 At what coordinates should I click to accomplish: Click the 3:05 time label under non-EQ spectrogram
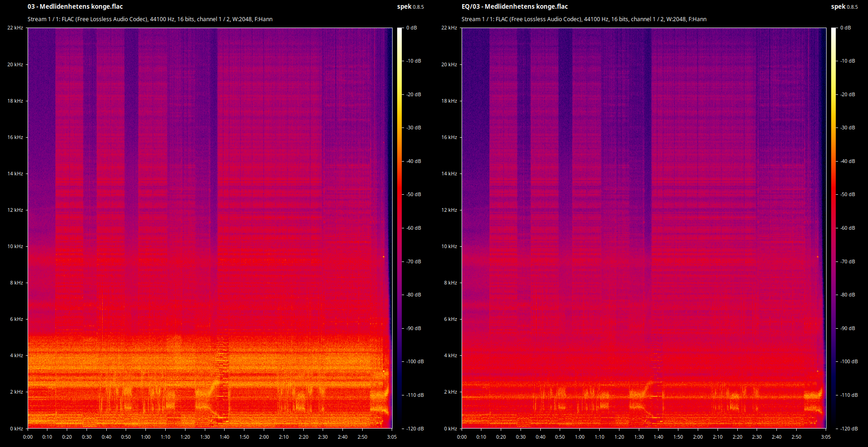(x=392, y=437)
